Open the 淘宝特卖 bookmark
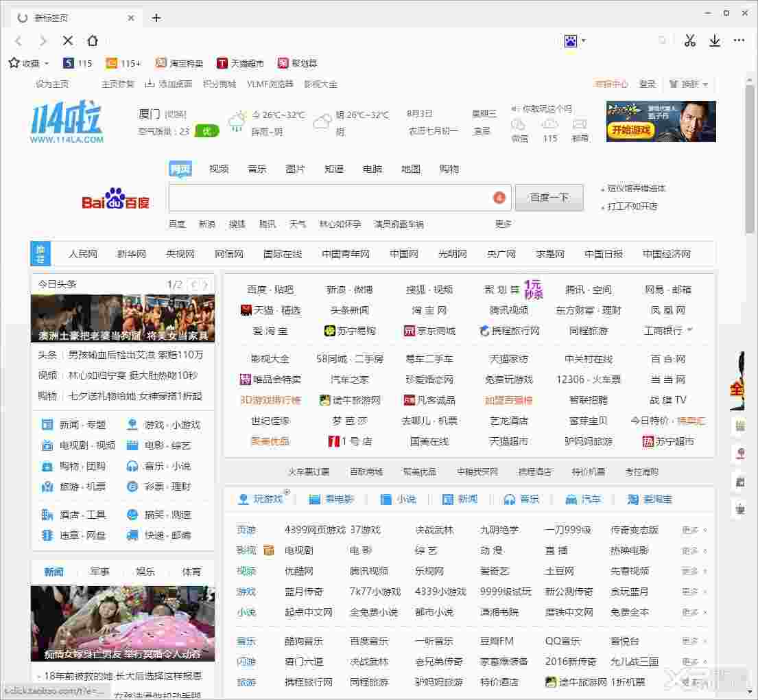 click(x=179, y=63)
